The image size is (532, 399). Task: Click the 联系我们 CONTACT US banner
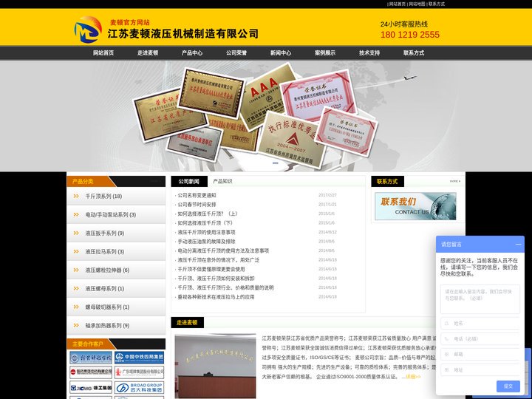[x=415, y=206]
